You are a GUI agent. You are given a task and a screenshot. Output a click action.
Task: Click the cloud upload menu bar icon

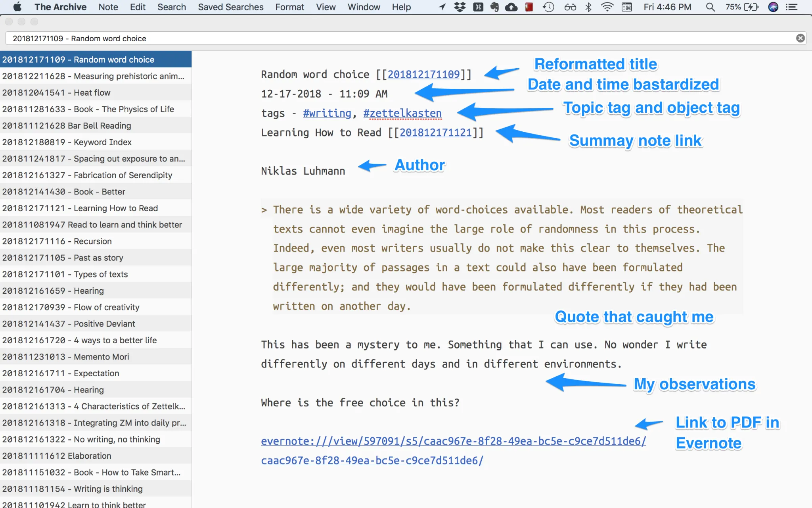[x=511, y=7]
